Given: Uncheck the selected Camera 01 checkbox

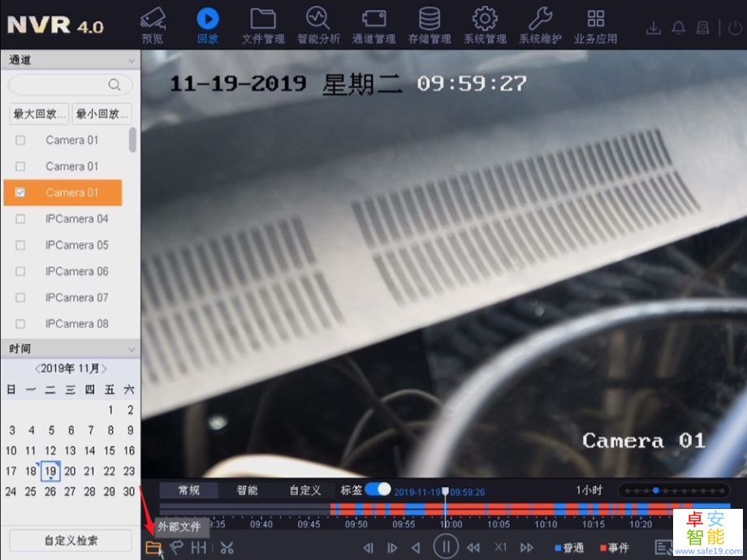Looking at the screenshot, I should click(20, 192).
